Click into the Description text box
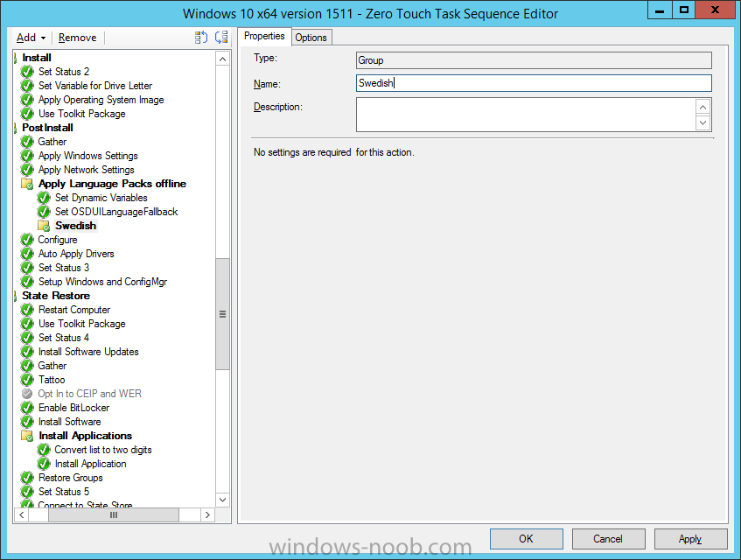741x560 pixels. [526, 115]
